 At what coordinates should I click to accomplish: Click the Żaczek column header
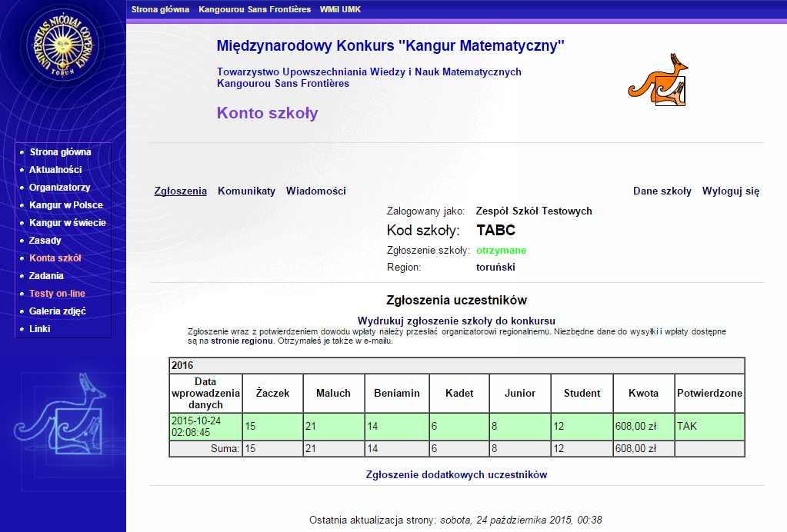tap(272, 393)
